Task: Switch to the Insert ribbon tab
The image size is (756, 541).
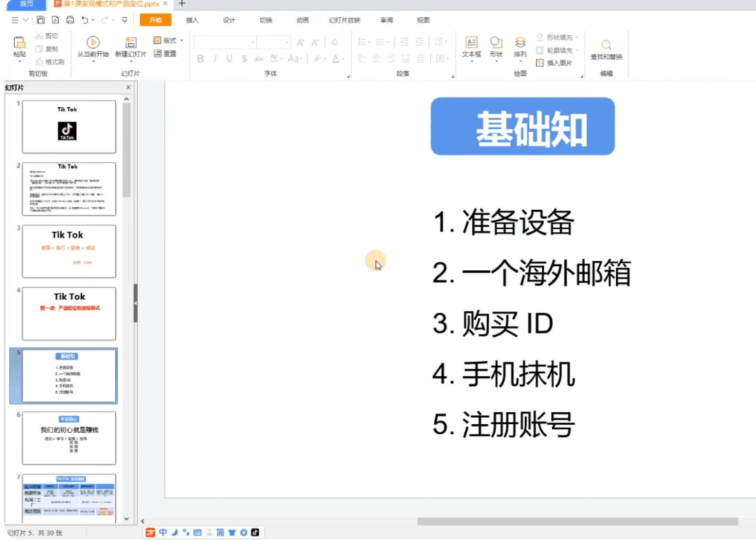Action: pyautogui.click(x=192, y=20)
